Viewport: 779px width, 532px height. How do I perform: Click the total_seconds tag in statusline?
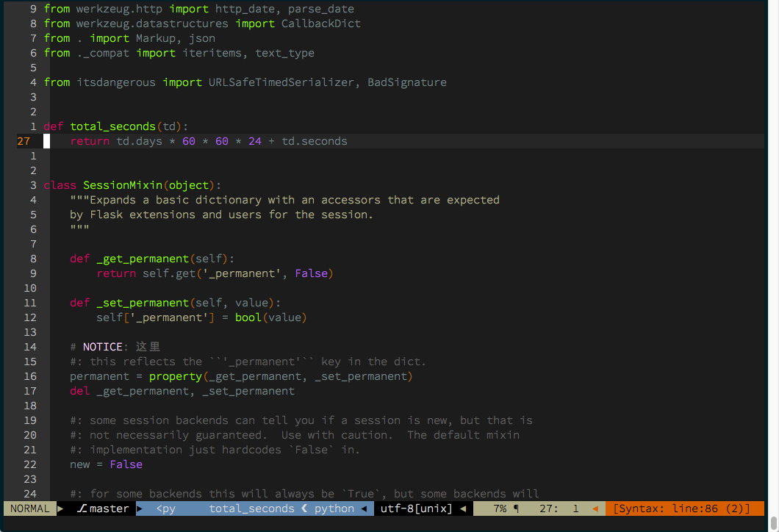click(251, 508)
